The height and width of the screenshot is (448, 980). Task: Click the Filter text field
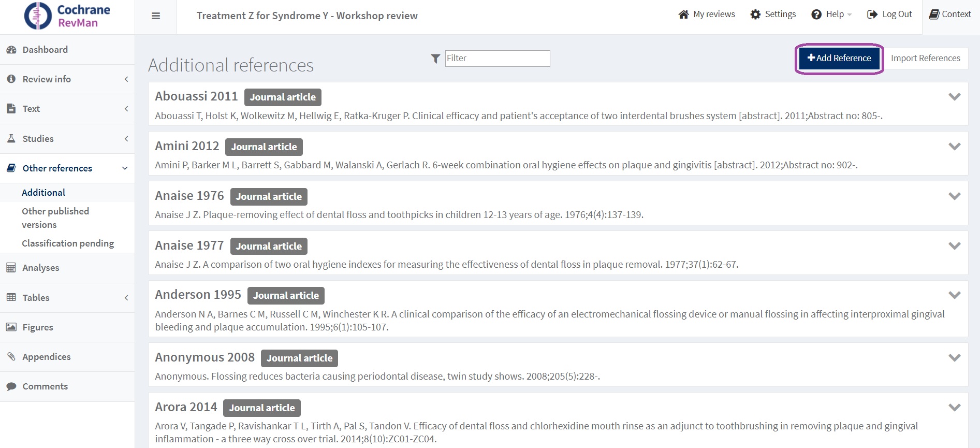[x=497, y=59]
